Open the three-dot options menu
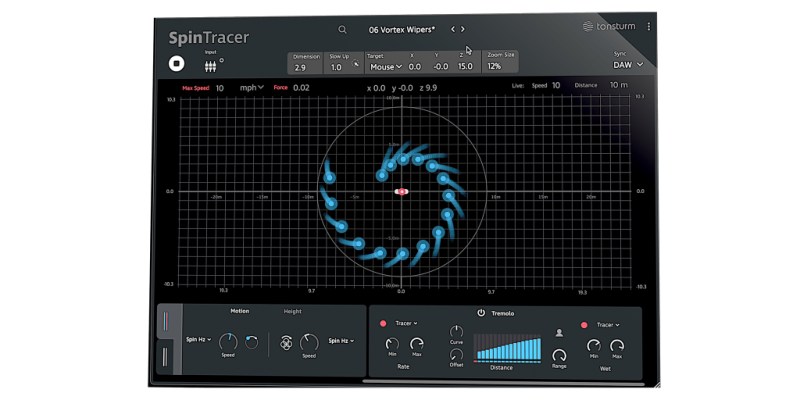 pyautogui.click(x=648, y=27)
